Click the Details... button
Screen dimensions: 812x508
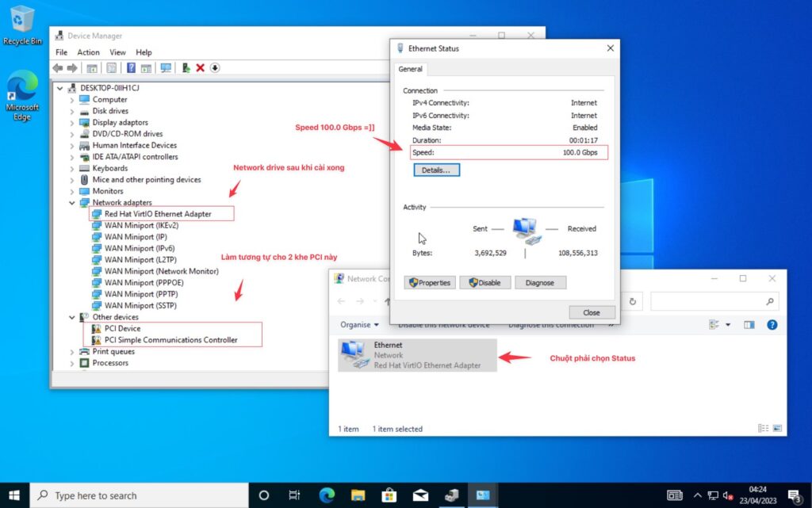pos(436,170)
